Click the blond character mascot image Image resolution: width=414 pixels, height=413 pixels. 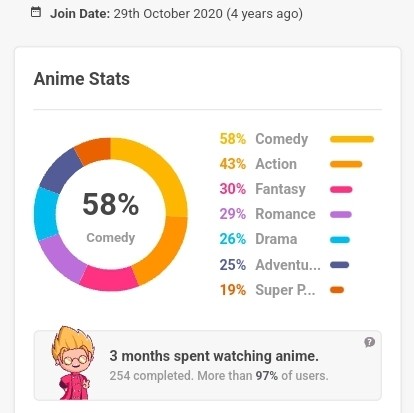pyautogui.click(x=73, y=363)
